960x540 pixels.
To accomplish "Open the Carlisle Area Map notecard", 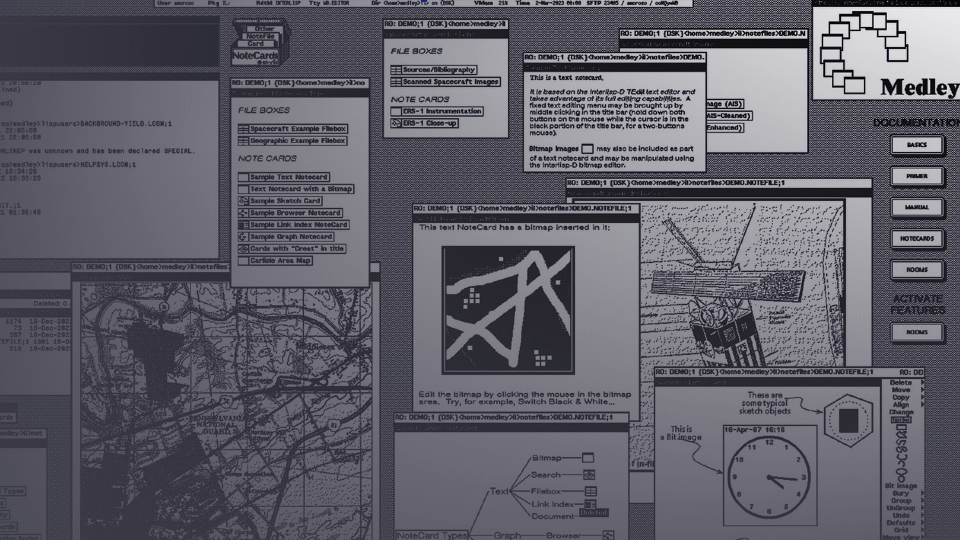I will tap(280, 260).
